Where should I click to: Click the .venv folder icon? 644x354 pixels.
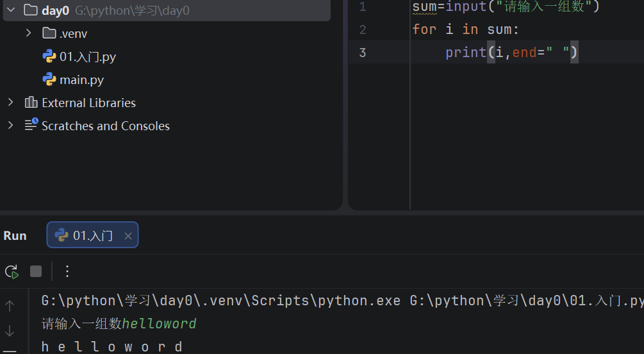49,33
